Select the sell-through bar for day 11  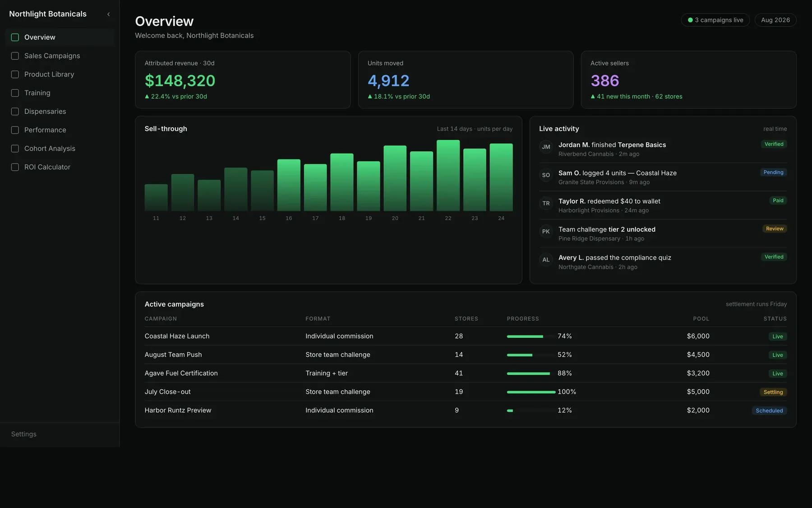(156, 197)
